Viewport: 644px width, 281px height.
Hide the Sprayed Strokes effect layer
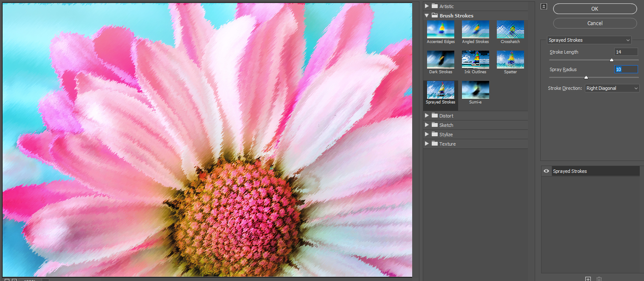click(x=546, y=171)
